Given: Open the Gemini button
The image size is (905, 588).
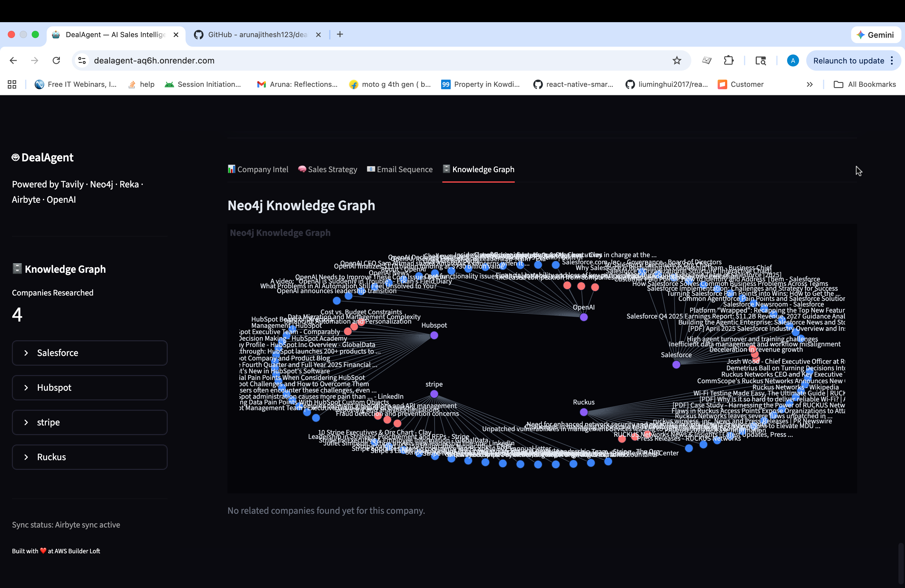Looking at the screenshot, I should 875,35.
